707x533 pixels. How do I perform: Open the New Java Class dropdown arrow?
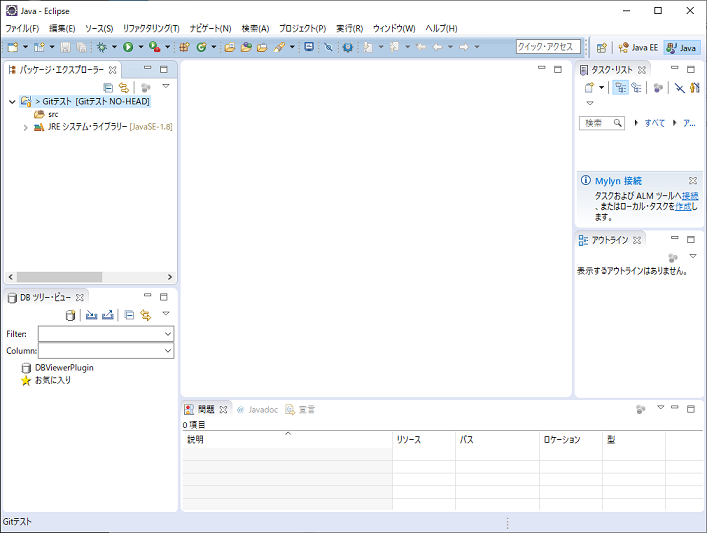[214, 47]
